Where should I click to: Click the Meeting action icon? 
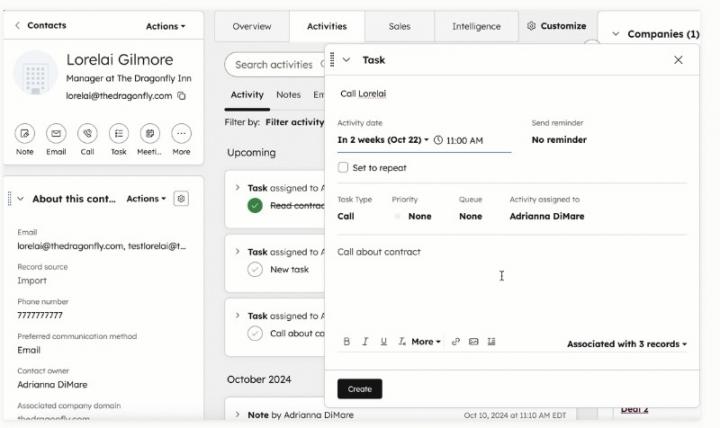(x=150, y=134)
